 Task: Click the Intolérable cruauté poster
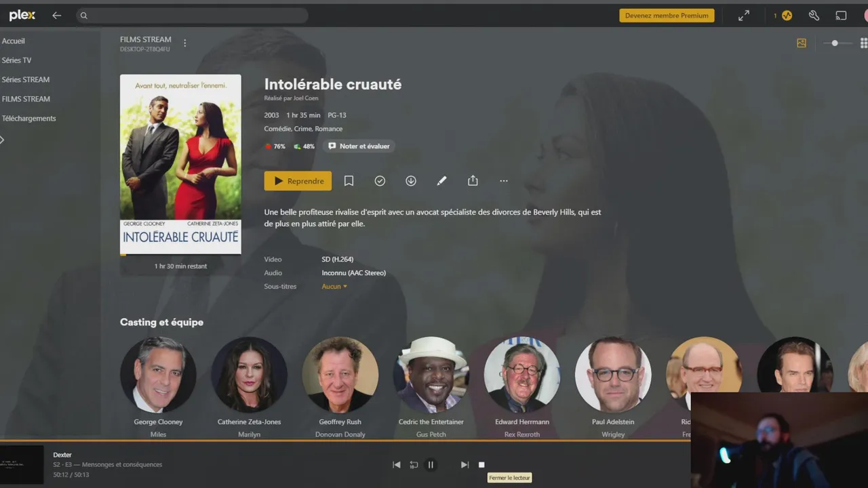pos(180,164)
